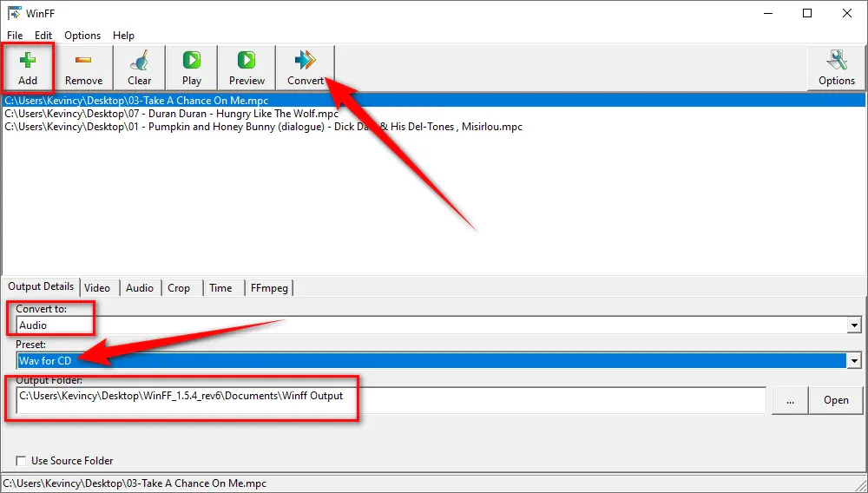Start conversion with the Convert button
Image resolution: width=868 pixels, height=493 pixels.
[305, 68]
